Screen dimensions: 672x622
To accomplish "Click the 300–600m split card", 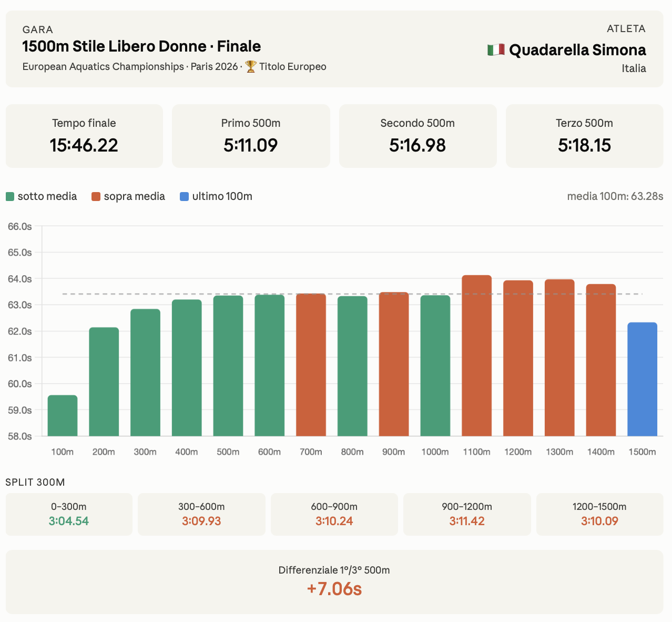I will click(x=201, y=514).
